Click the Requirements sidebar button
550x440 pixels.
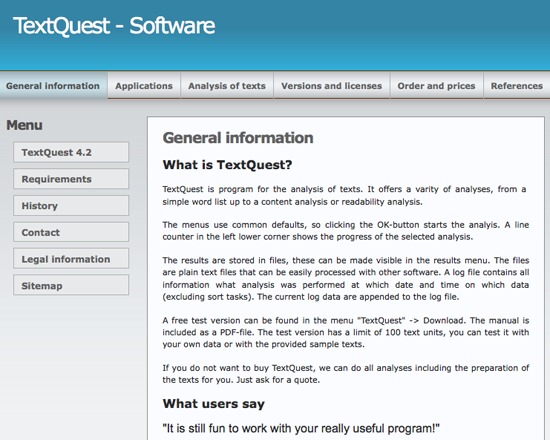tap(71, 179)
